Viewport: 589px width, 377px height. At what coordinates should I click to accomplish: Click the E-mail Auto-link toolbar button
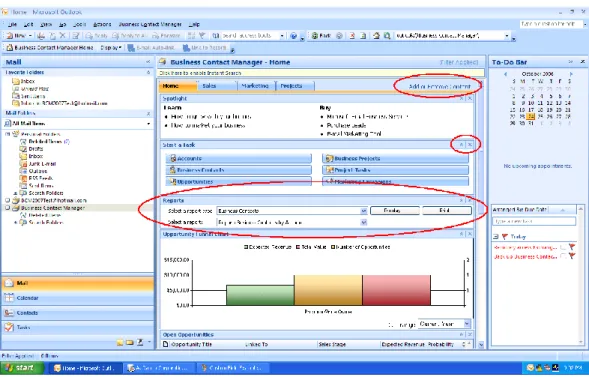[x=151, y=48]
